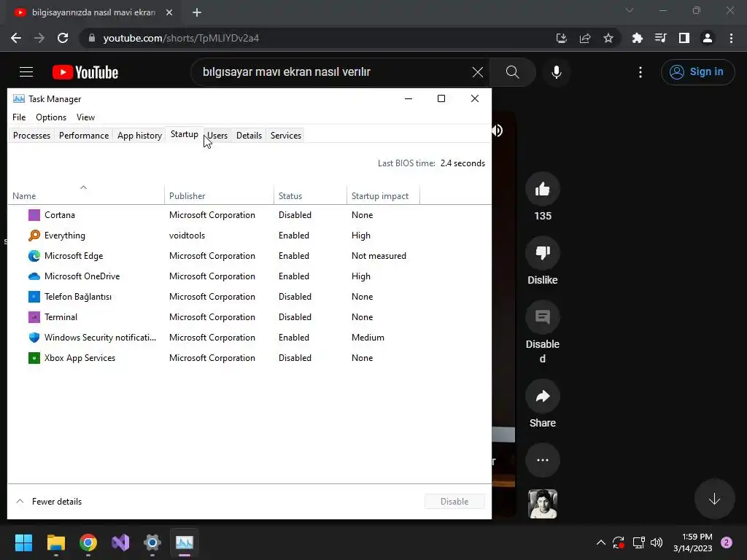Open Task Manager File menu

[x=19, y=117]
